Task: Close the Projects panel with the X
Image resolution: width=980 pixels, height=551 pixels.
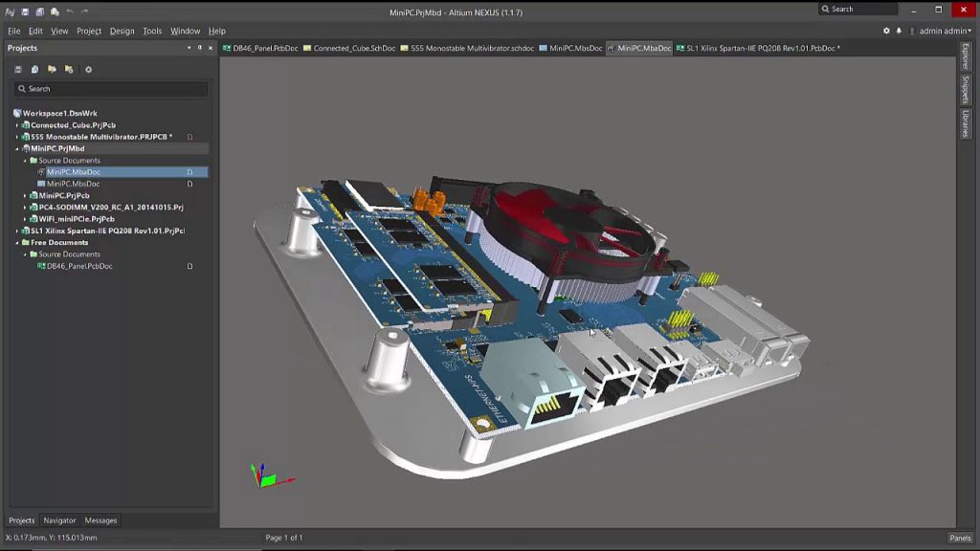Action: (x=210, y=48)
